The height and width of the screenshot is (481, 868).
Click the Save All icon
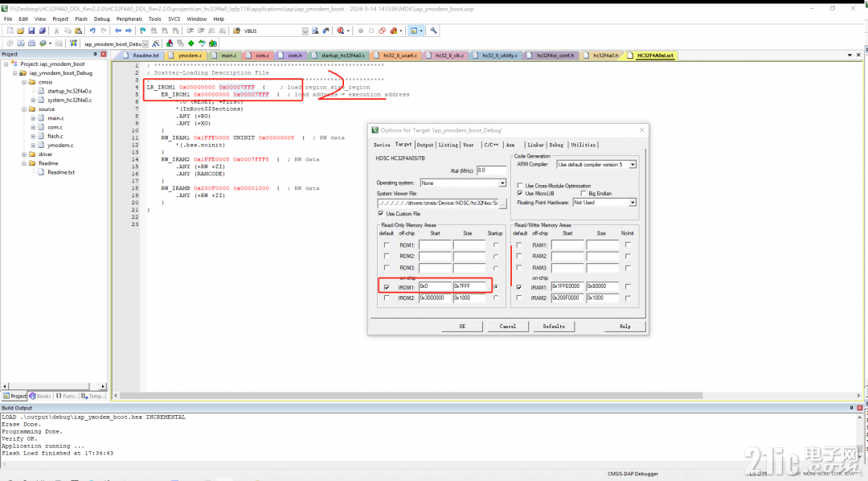42,31
